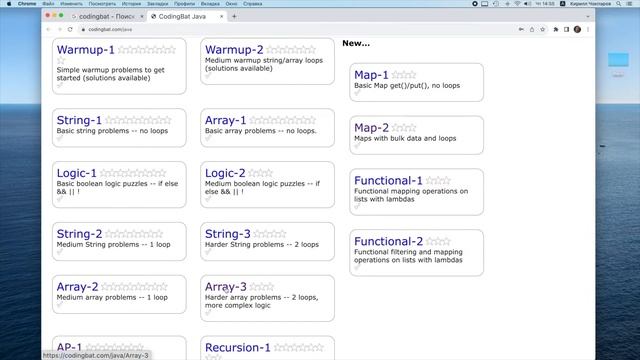Image resolution: width=640 pixels, height=360 pixels.
Task: Open the String-1 problem set
Action: 79,120
